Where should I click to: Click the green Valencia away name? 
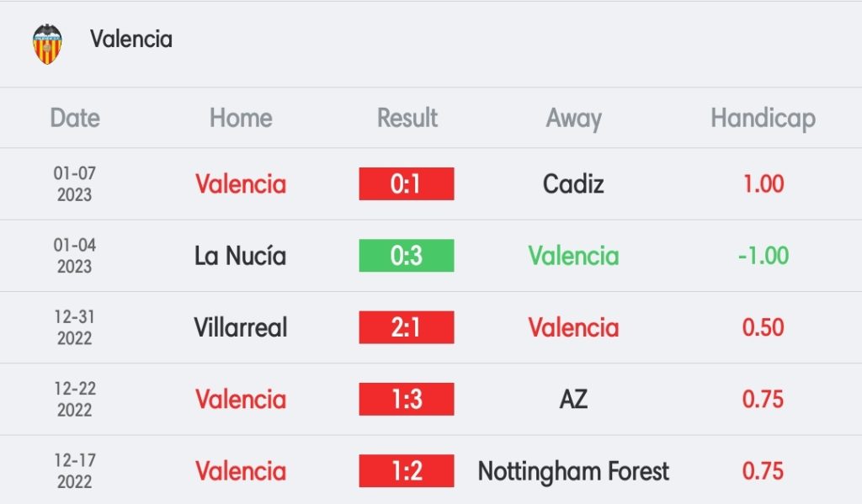(x=573, y=256)
